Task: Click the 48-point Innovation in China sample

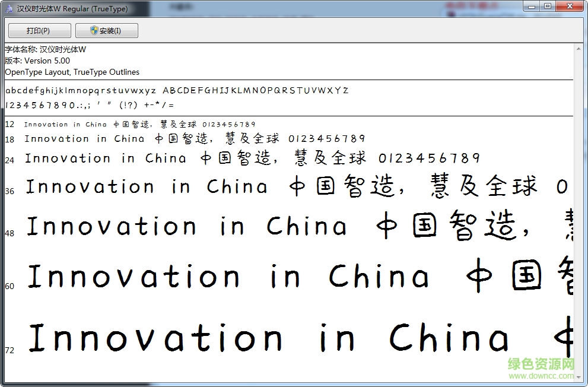Action: coord(187,227)
